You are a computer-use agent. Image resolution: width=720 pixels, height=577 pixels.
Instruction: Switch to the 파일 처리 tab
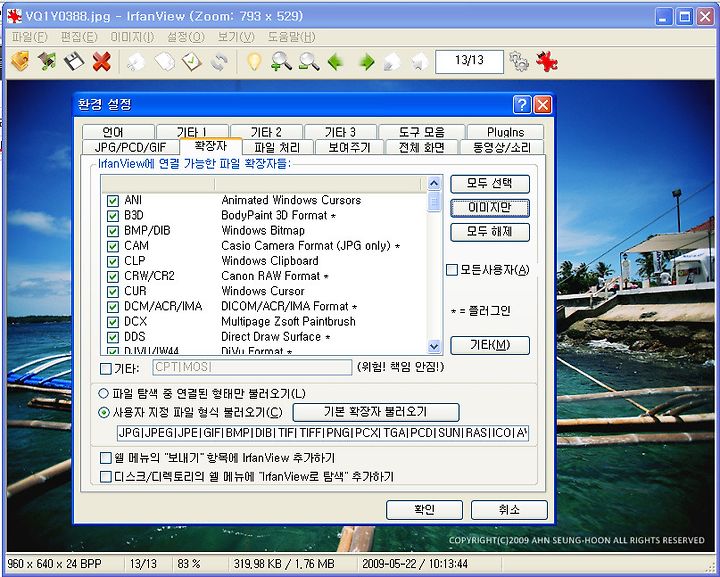277,147
